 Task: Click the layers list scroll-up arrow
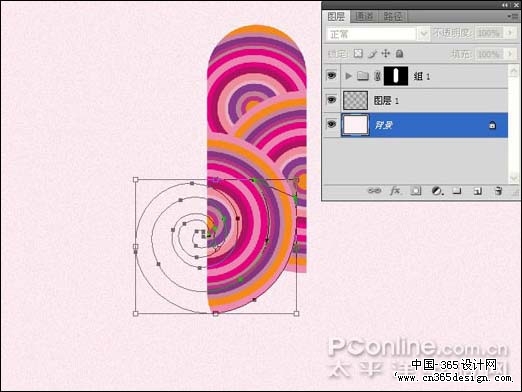click(x=513, y=70)
